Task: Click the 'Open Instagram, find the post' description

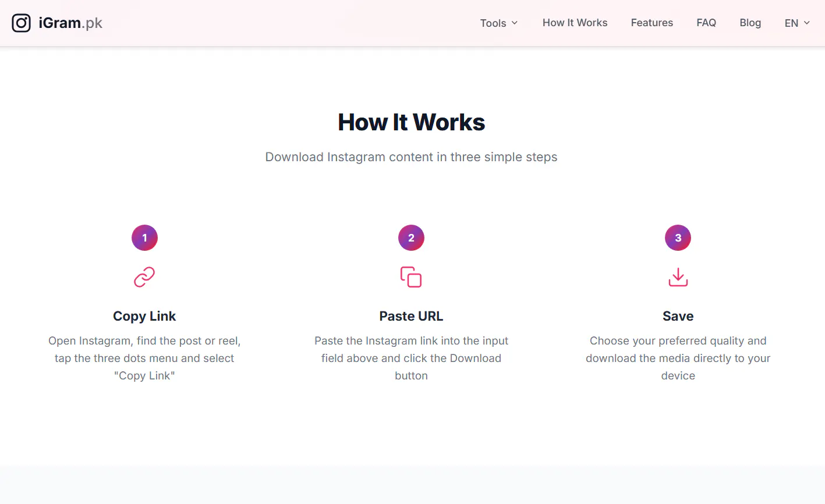Action: (x=144, y=358)
